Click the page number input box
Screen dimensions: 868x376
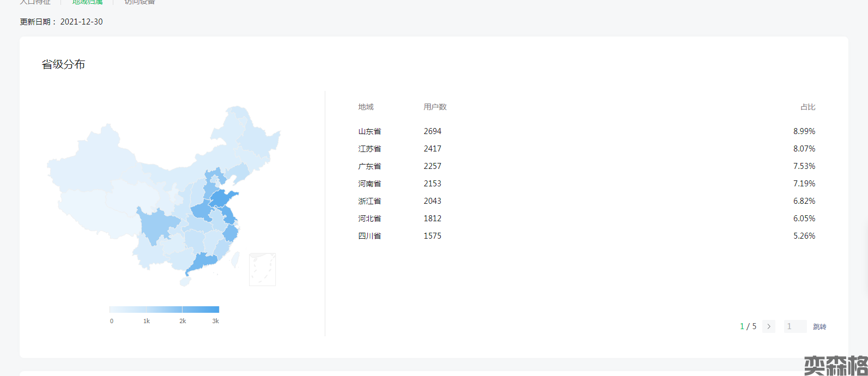[794, 326]
